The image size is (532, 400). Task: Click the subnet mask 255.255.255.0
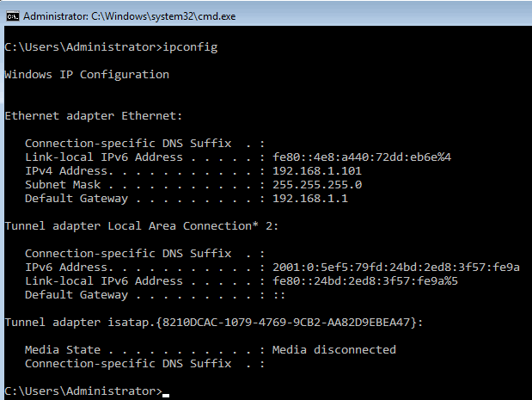[317, 184]
